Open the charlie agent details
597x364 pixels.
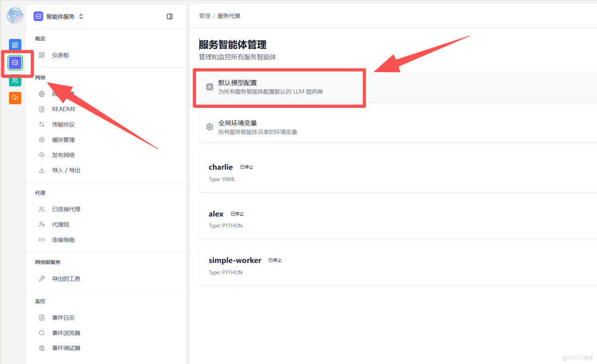click(x=220, y=167)
